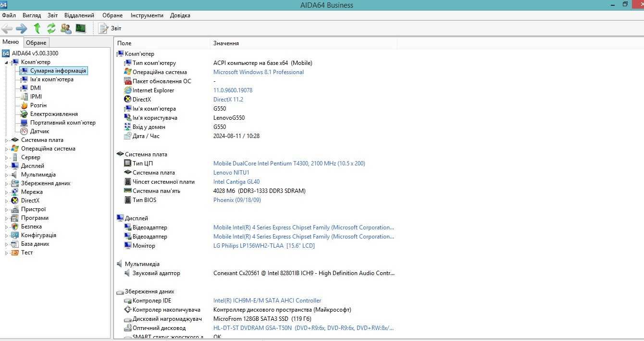Select the Електроживлення tree item
644x341 pixels.
[54, 114]
